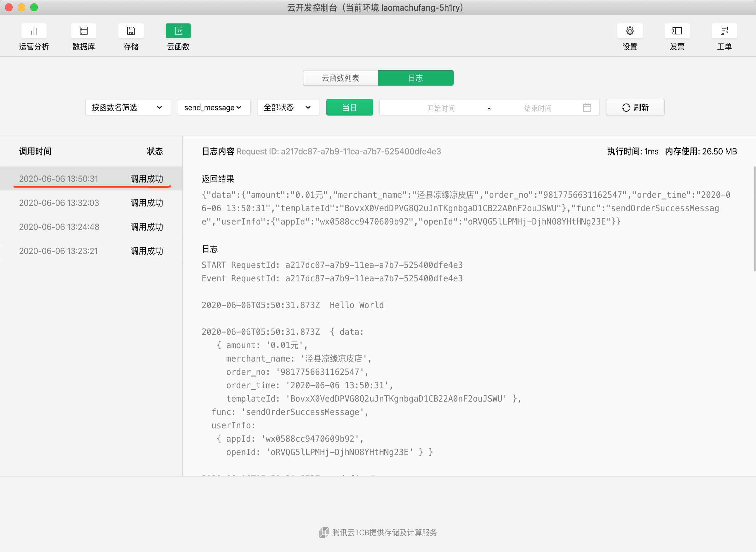The image size is (756, 552).
Task: Expand the 按函数名筛选 filter dropdown
Action: [128, 108]
